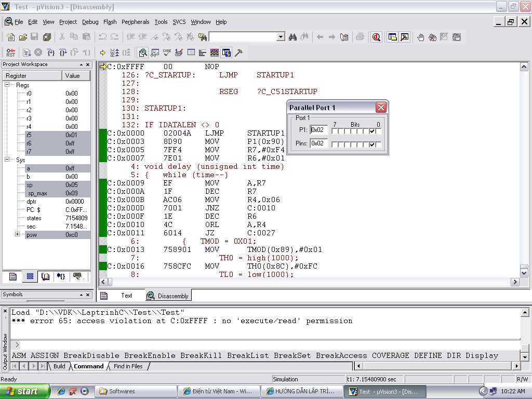Open the find text combo box dropdown
The height and width of the screenshot is (399, 532).
pyautogui.click(x=281, y=37)
